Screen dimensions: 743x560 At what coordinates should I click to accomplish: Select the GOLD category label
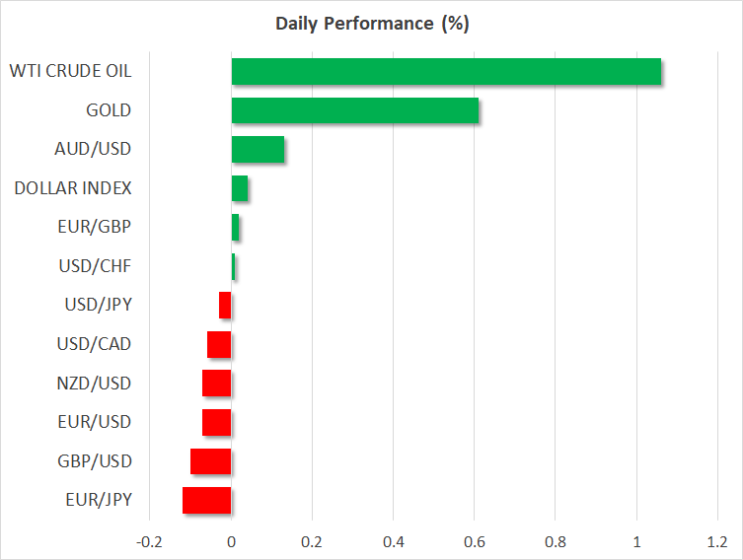(108, 110)
